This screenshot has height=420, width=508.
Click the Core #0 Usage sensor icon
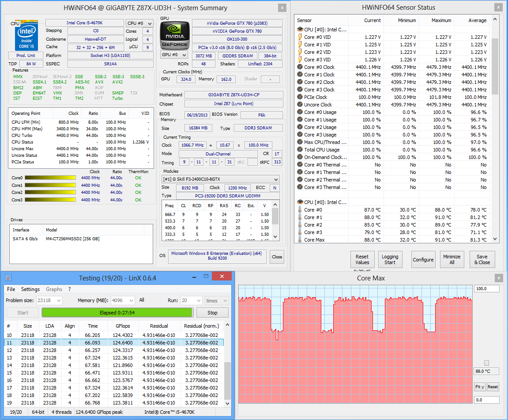click(300, 112)
